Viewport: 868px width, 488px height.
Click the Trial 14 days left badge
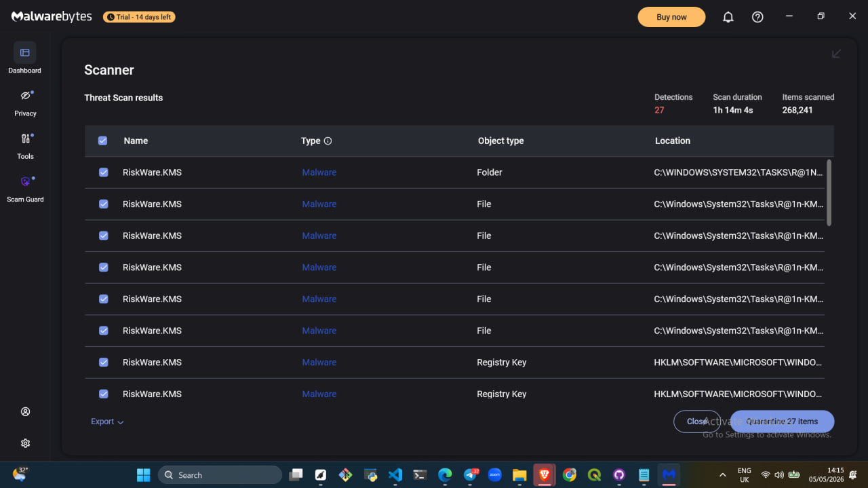[139, 17]
